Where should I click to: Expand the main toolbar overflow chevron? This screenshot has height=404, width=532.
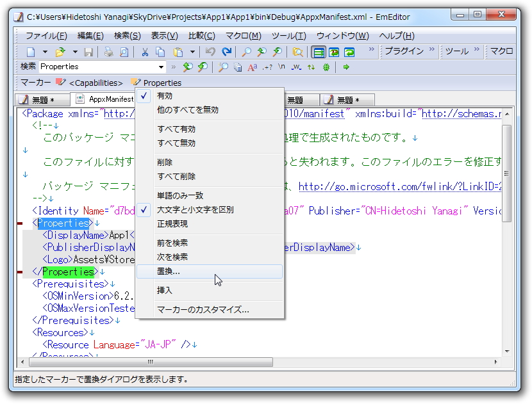(x=372, y=49)
